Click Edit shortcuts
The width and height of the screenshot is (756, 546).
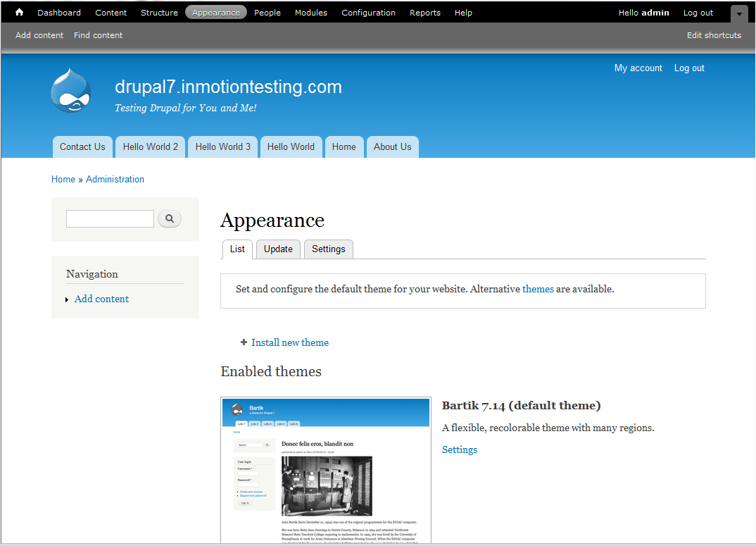pos(714,35)
